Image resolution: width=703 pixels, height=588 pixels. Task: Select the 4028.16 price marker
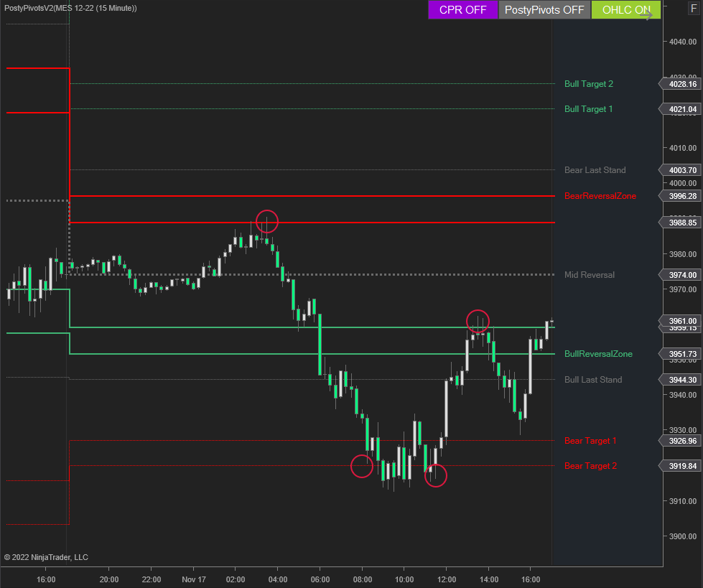(681, 84)
